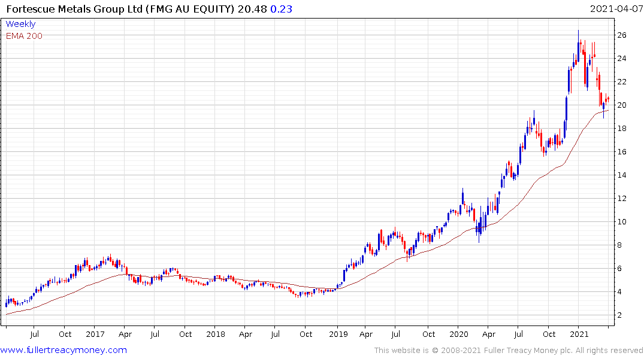Image resolution: width=644 pixels, height=359 pixels.
Task: Click the Weekly interval label
Action: (20, 24)
